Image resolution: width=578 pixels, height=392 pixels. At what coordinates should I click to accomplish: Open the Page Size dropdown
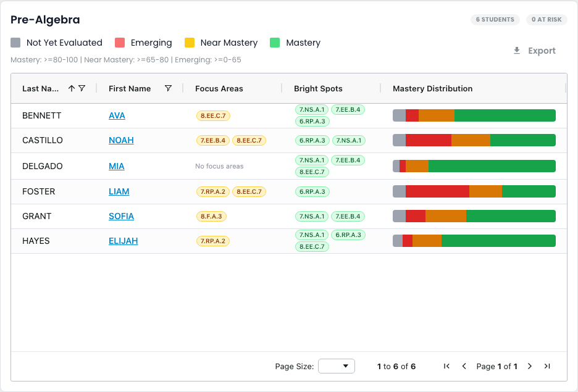coord(337,366)
